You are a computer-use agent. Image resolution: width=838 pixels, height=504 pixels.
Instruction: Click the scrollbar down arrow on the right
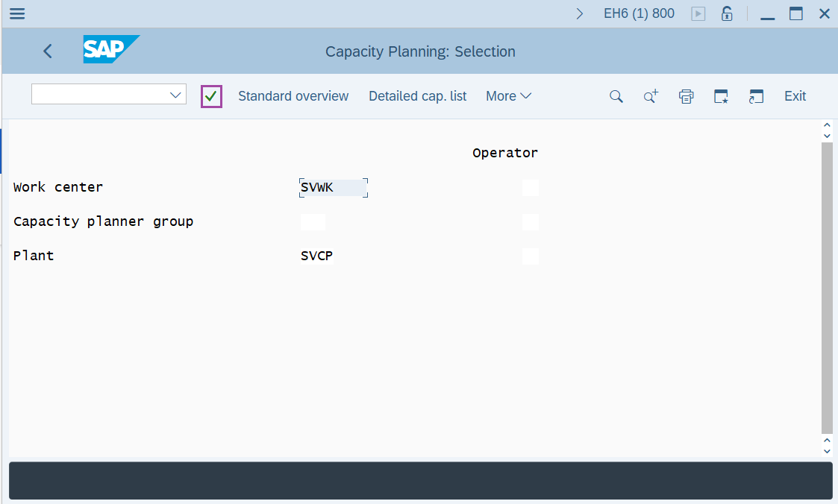point(827,450)
